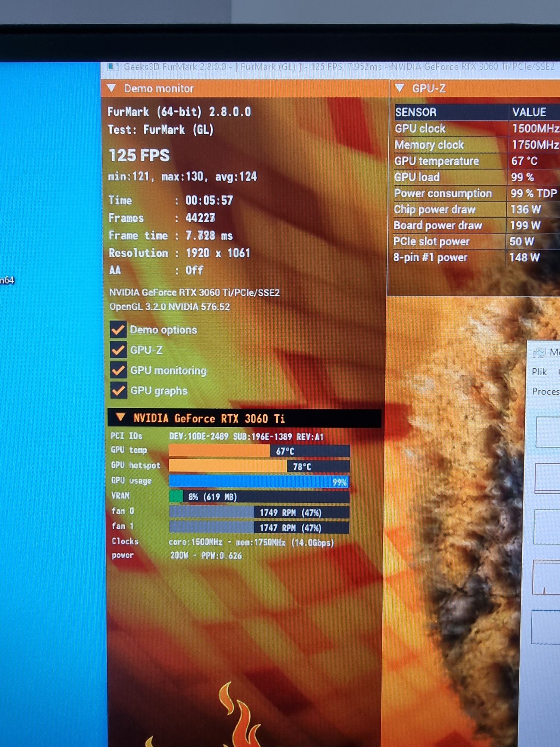Click the VRAM 8% (619 MB) bar

(259, 497)
